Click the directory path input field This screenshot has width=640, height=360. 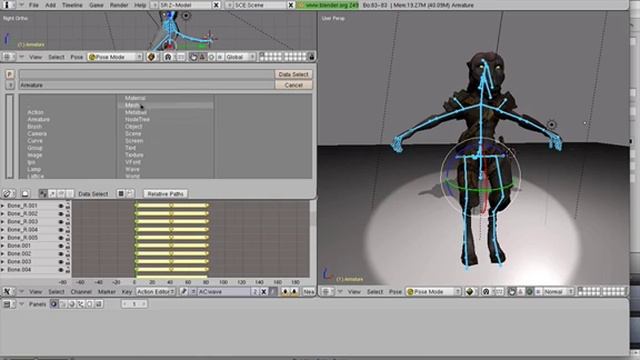tap(147, 74)
